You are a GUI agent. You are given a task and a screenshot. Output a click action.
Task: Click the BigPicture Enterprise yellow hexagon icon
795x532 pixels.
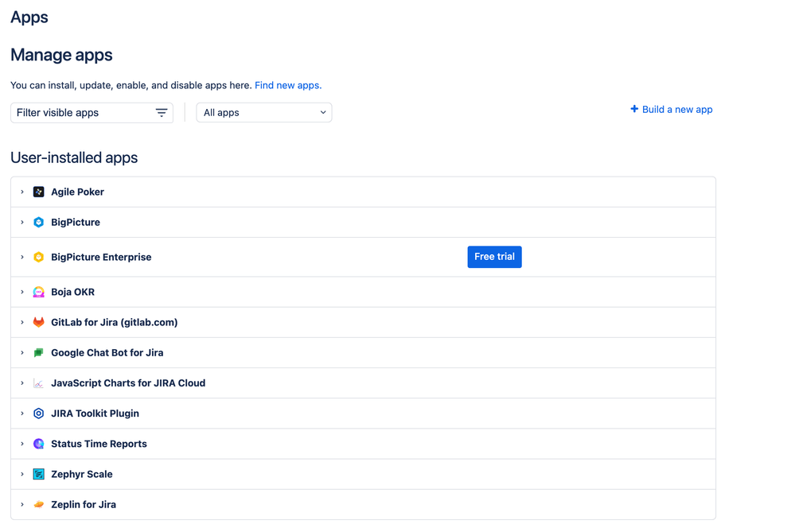[x=38, y=258]
